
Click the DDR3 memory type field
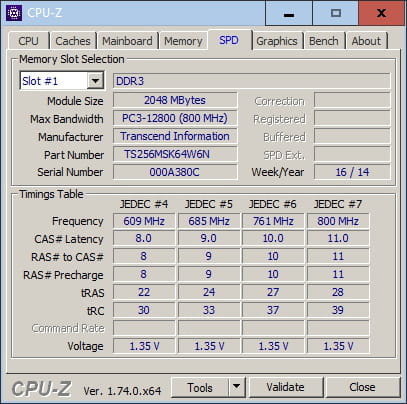(x=251, y=81)
